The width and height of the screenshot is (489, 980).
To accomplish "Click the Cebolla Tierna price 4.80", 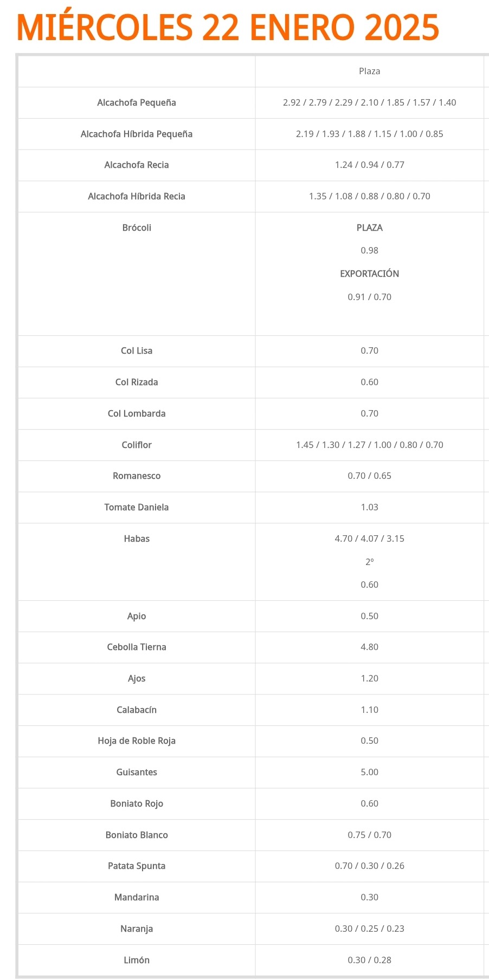I will (x=369, y=647).
